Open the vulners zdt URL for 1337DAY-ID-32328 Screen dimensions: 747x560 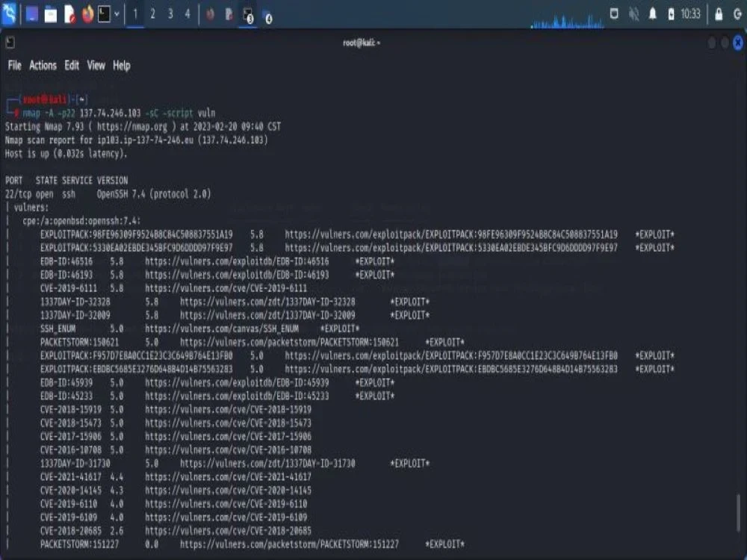267,302
